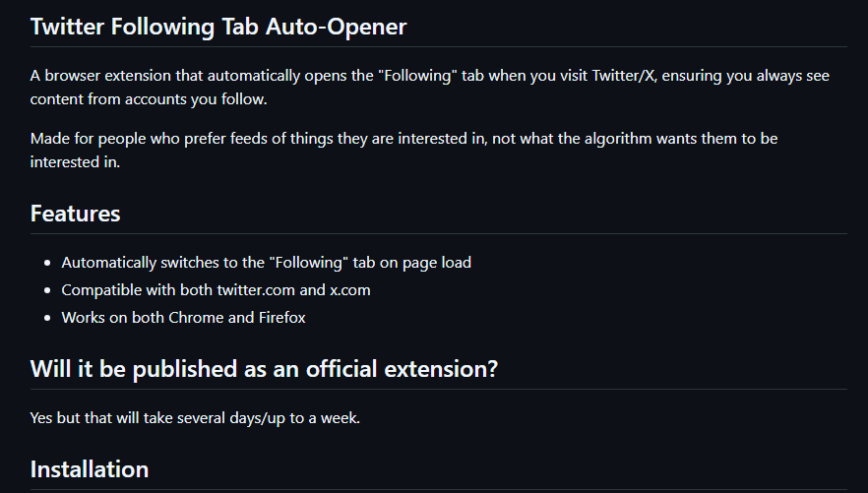The height and width of the screenshot is (493, 868).
Task: Click the "Twitter Following Tab Auto-Opener" title heading
Action: click(x=217, y=27)
